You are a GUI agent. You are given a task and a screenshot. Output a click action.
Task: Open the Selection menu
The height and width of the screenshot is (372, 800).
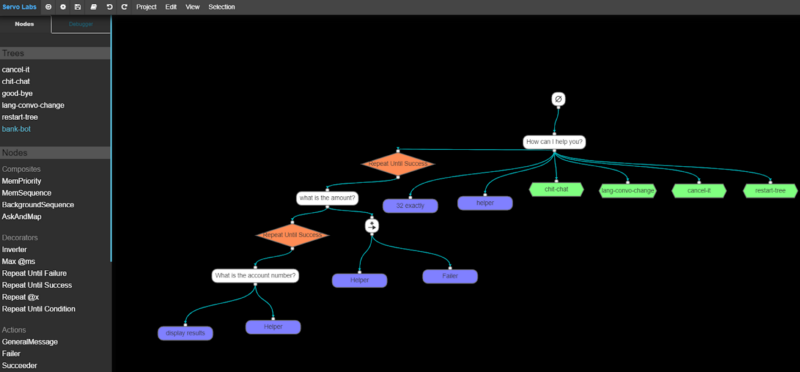[222, 7]
